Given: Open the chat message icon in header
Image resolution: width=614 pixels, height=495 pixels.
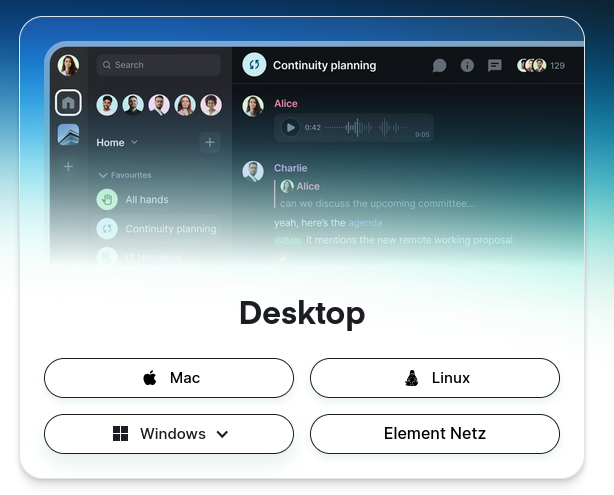Looking at the screenshot, I should [495, 65].
